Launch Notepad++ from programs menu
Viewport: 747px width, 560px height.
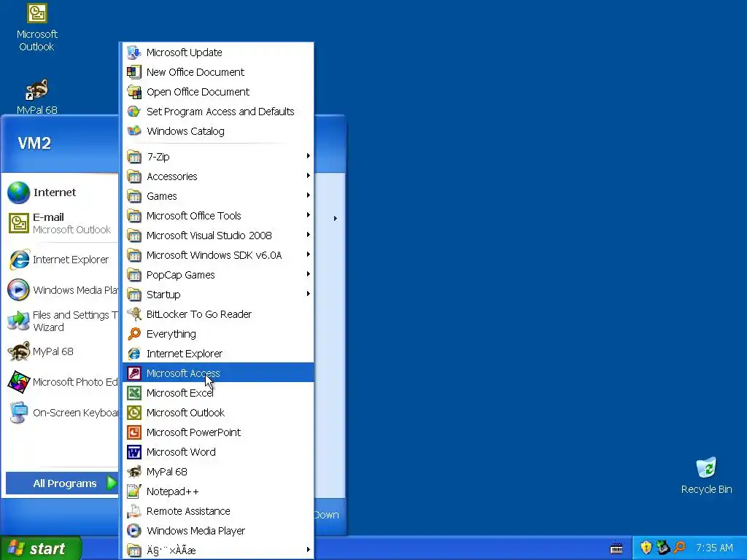(x=218, y=491)
